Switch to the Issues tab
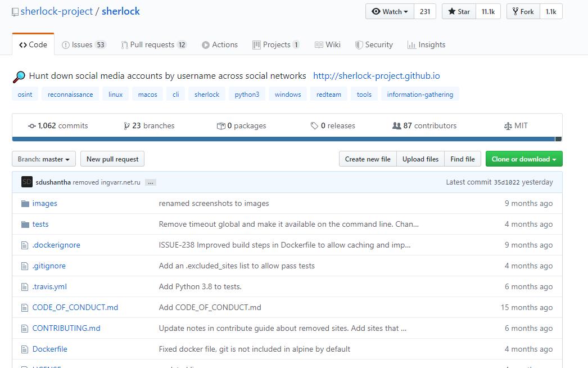This screenshot has height=368, width=588. (83, 45)
